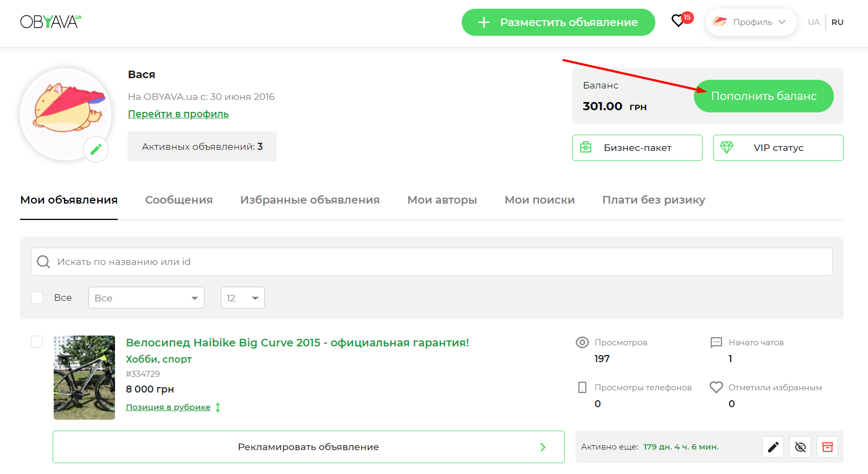Click the search magnifier icon
868x474 pixels.
43,262
